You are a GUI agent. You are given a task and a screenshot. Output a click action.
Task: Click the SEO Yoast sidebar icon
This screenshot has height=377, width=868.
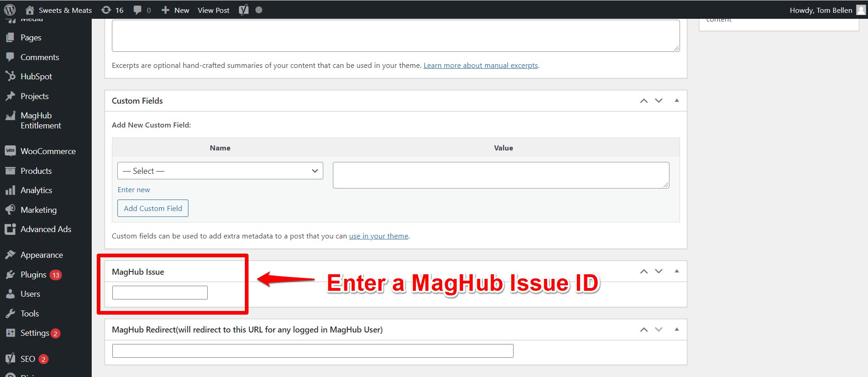pos(10,359)
